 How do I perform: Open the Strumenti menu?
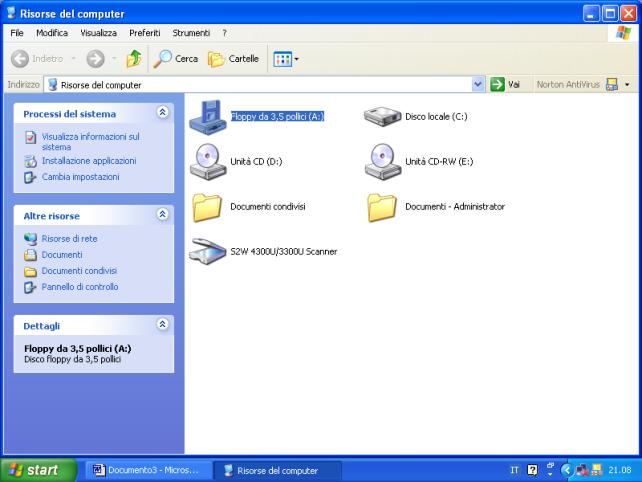[x=191, y=33]
